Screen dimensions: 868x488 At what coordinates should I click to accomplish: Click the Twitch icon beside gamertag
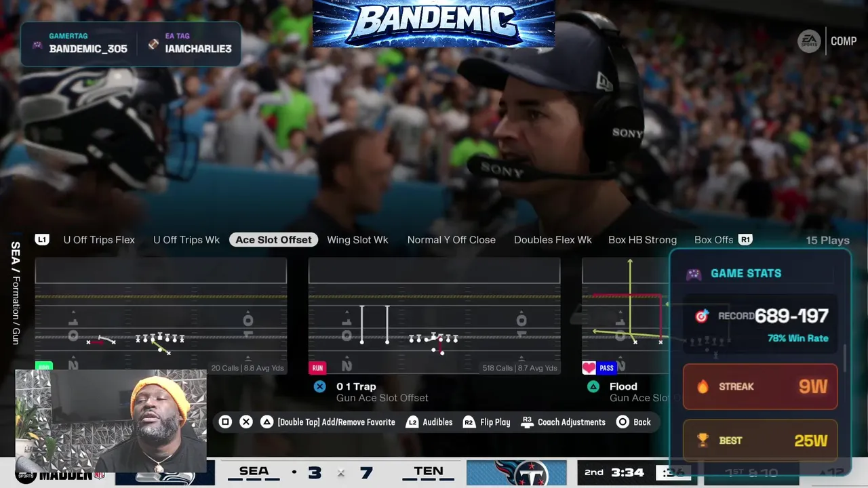[37, 45]
